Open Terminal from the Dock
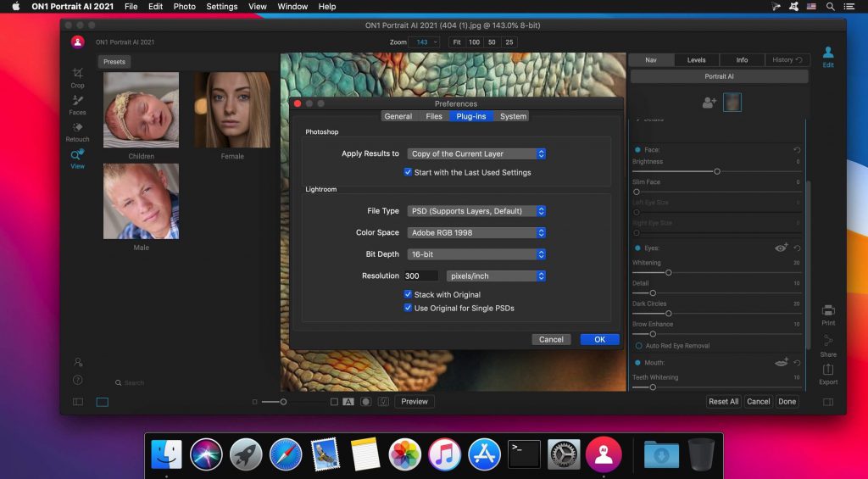 (x=524, y=454)
